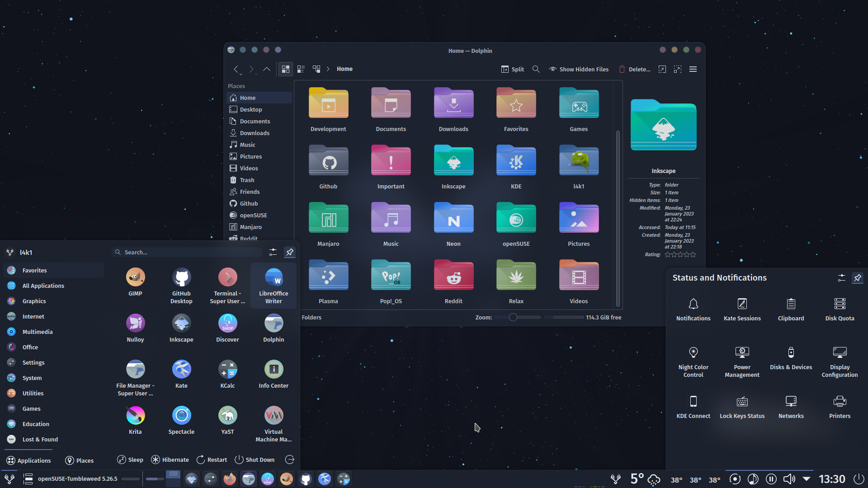
Task: Toggle audio volume in system tray
Action: click(x=789, y=479)
